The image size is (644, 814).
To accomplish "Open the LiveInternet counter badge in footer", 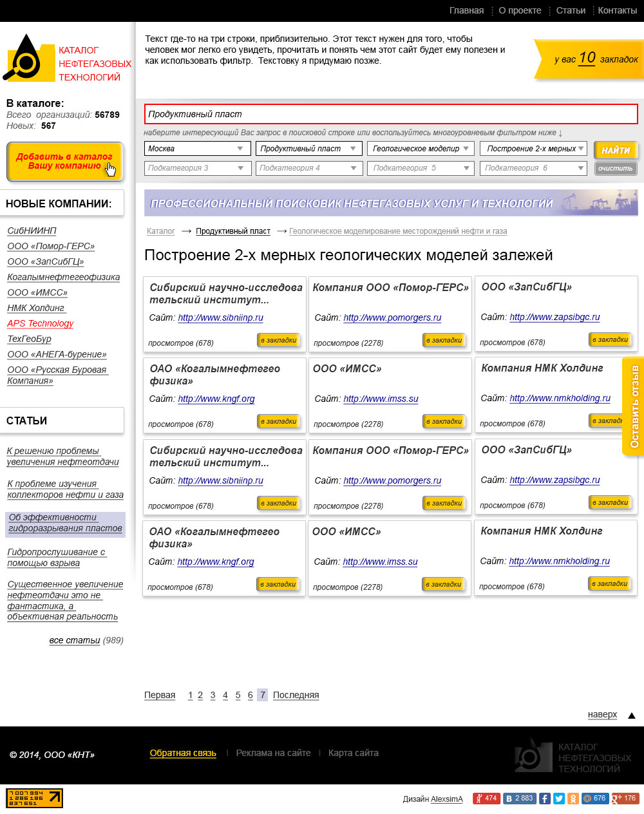I will click(x=35, y=798).
